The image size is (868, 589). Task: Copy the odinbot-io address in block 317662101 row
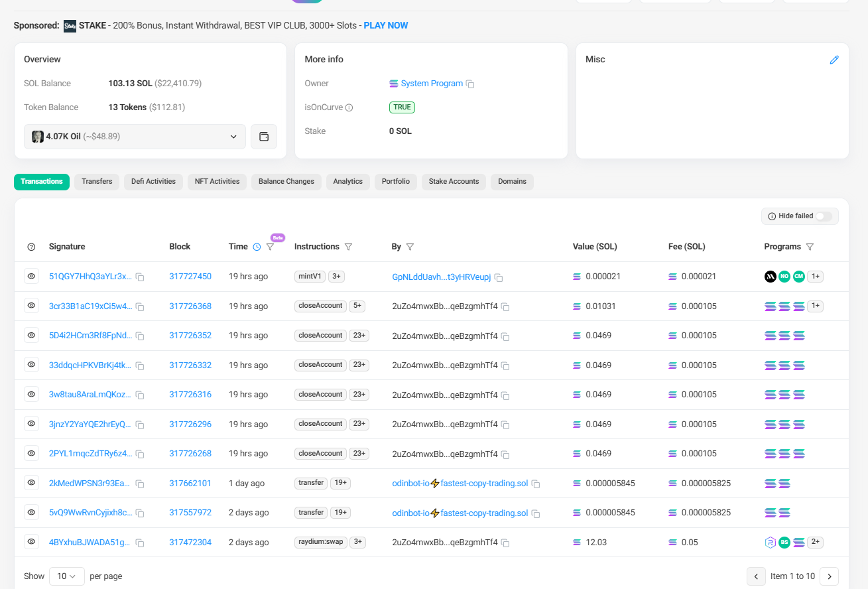coord(536,484)
